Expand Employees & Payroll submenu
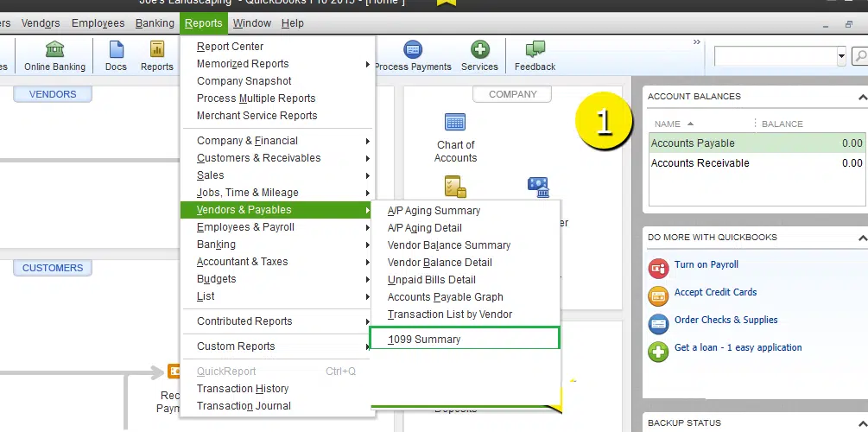The height and width of the screenshot is (432, 868). coord(277,227)
